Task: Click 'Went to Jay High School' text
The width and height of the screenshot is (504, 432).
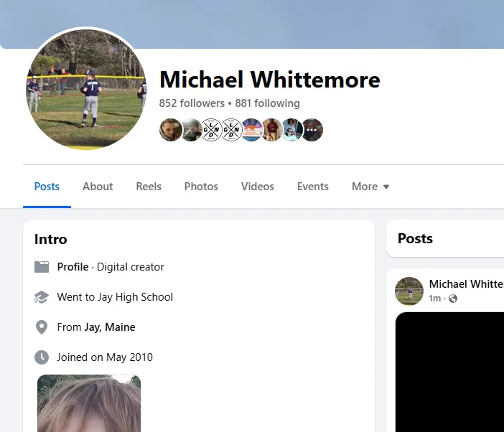Action: click(x=115, y=297)
